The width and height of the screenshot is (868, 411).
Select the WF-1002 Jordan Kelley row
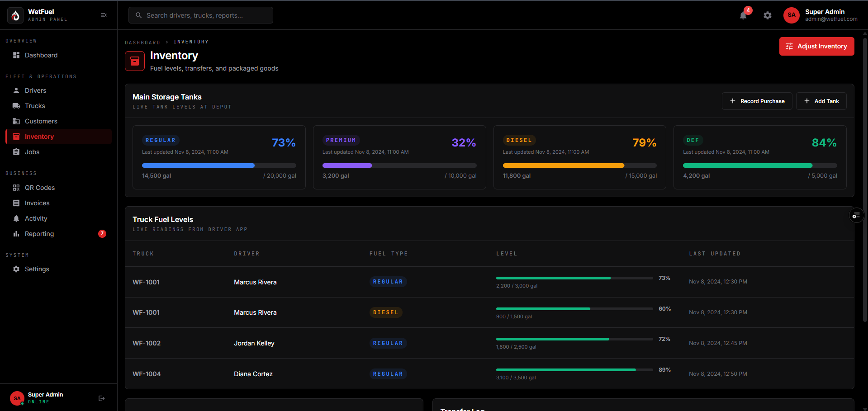(489, 343)
